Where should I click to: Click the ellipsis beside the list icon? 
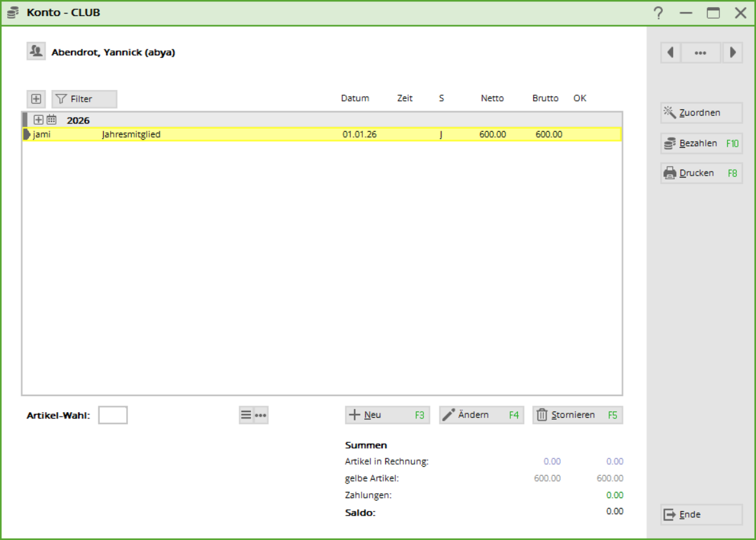click(261, 415)
